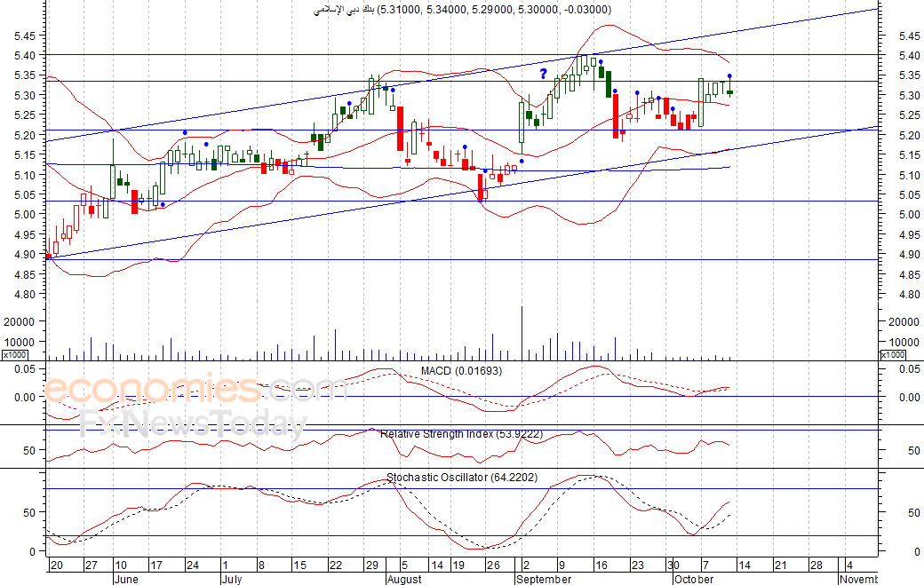Click the date label 19 in August
Viewport: 924px width, 585px height.
[x=458, y=565]
